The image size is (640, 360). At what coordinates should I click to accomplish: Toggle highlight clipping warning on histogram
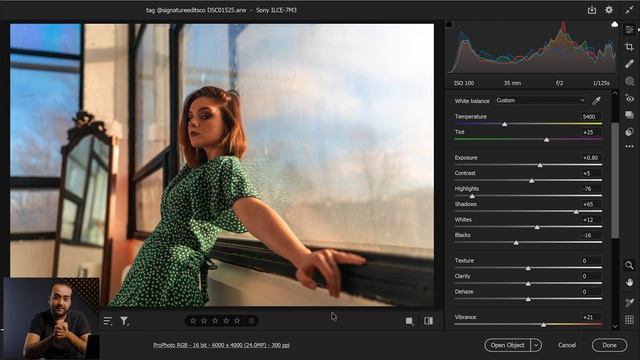click(x=614, y=24)
